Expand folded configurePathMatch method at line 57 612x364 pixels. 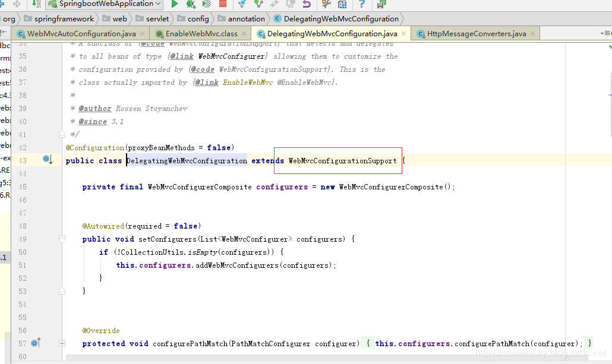[x=62, y=343]
